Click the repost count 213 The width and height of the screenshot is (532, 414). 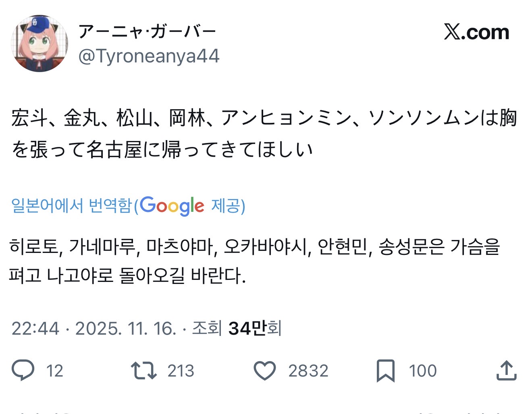click(181, 371)
